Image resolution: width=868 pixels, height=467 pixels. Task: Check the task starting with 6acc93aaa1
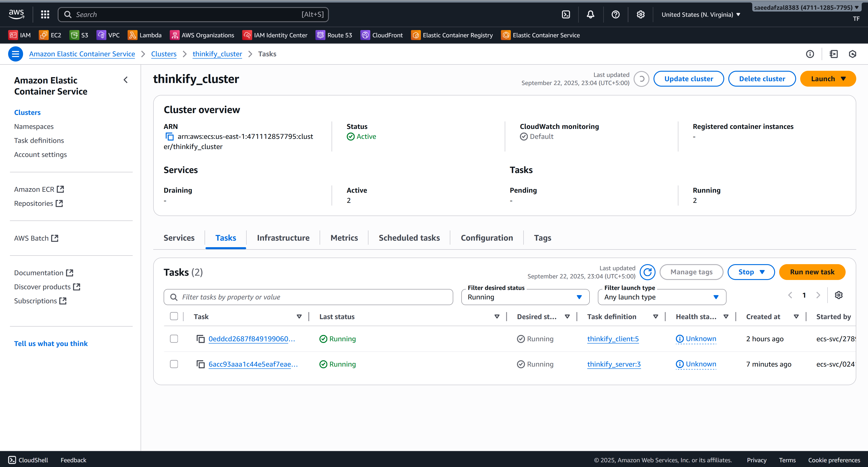click(174, 364)
